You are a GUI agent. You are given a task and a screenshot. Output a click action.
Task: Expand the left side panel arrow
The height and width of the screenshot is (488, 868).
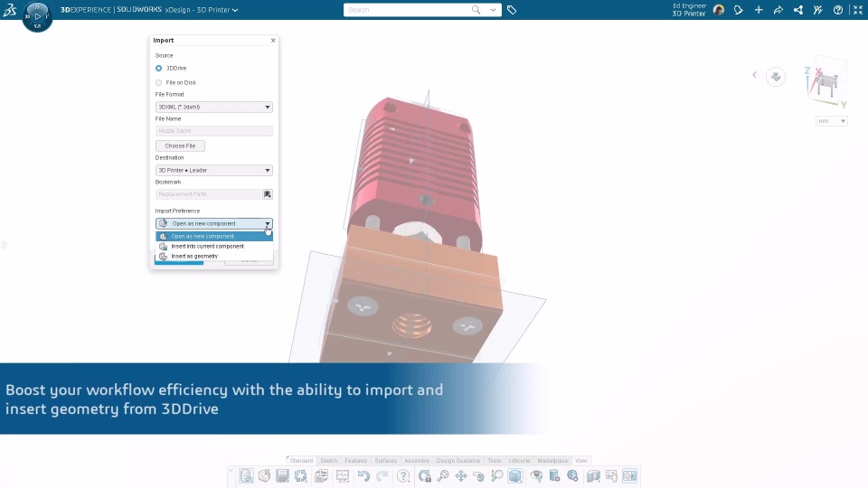[4, 245]
